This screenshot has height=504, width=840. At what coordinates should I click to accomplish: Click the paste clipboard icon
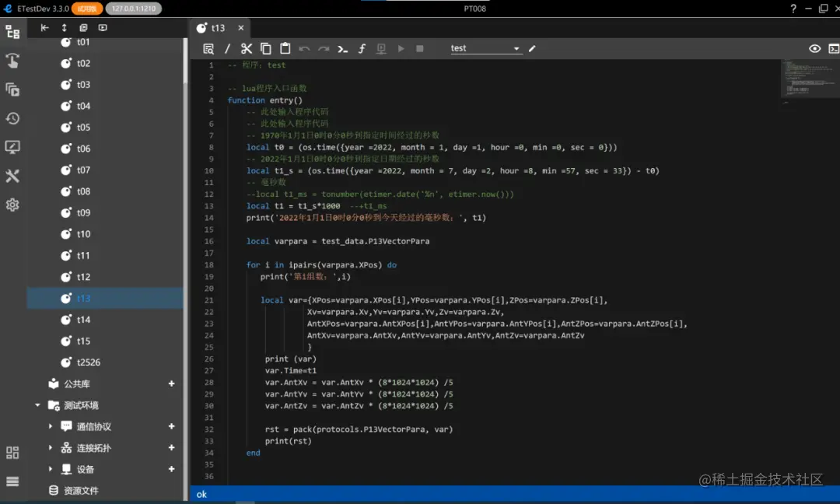click(285, 48)
